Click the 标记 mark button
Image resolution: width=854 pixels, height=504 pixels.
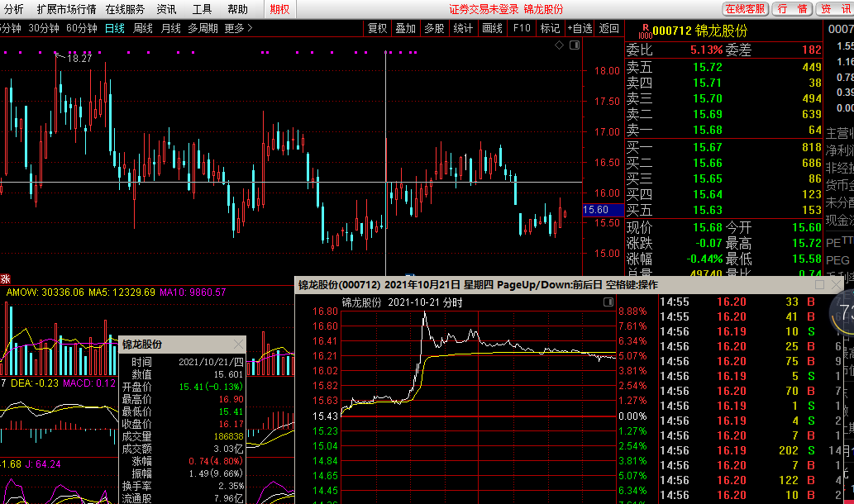(550, 28)
